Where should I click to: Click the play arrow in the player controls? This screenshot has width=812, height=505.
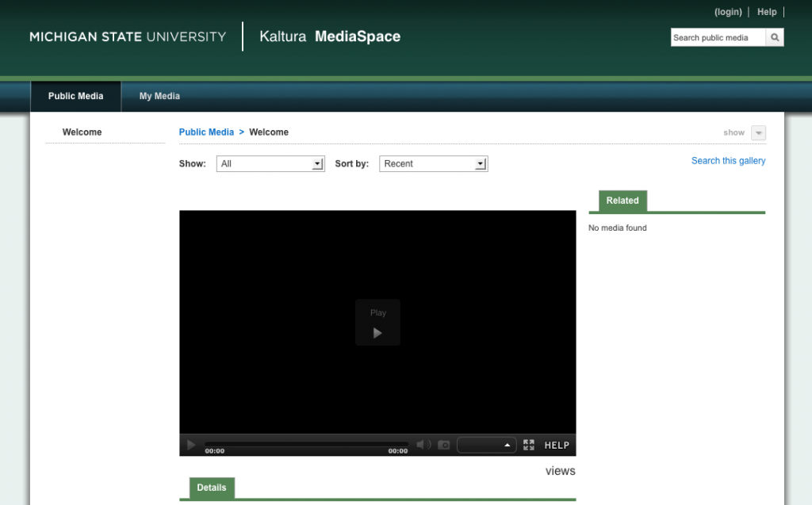190,445
